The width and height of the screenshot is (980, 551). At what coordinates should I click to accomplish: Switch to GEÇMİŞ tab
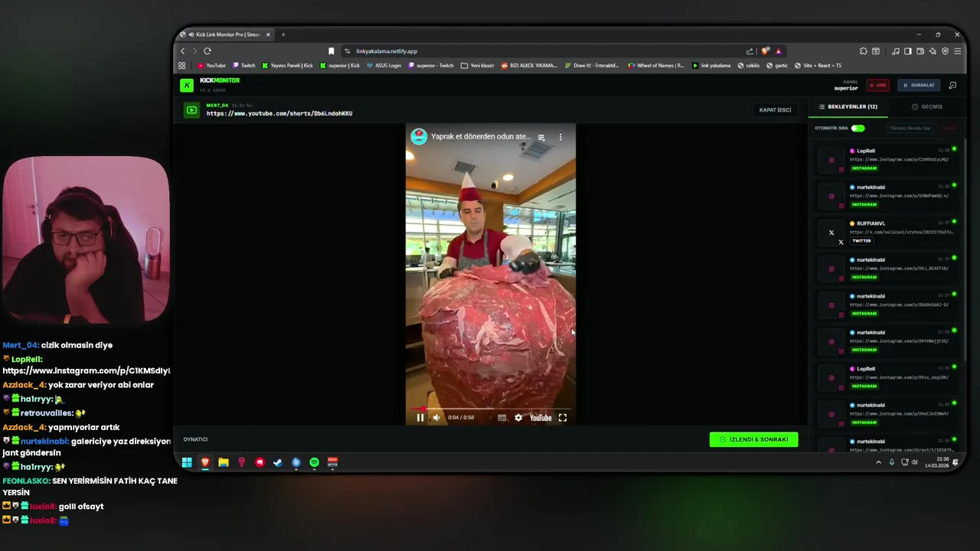(927, 106)
